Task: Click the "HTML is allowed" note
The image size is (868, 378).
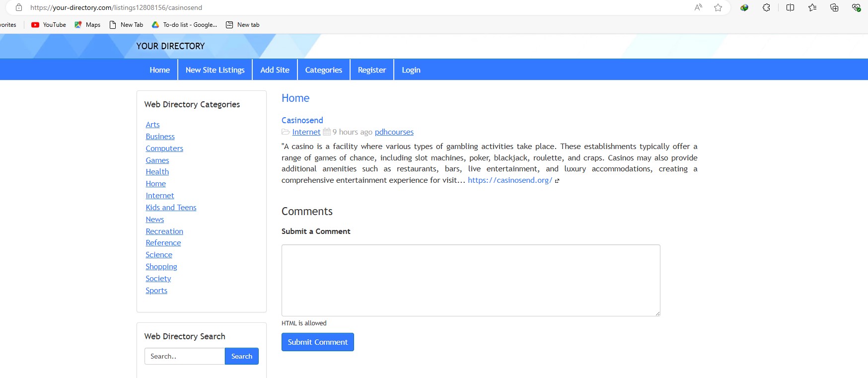Action: [304, 323]
